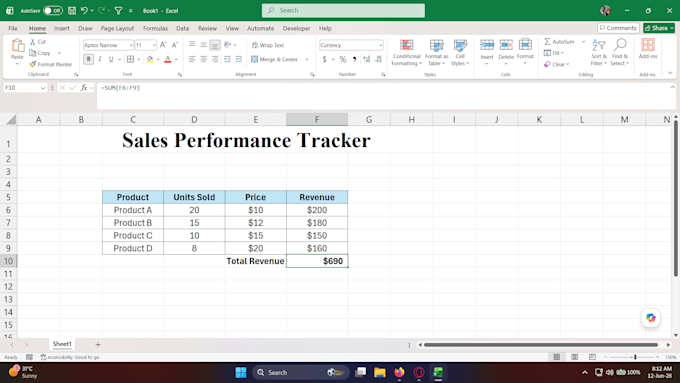Click the Orientation text-angle icon
This screenshot has width=680, height=383.
(228, 45)
